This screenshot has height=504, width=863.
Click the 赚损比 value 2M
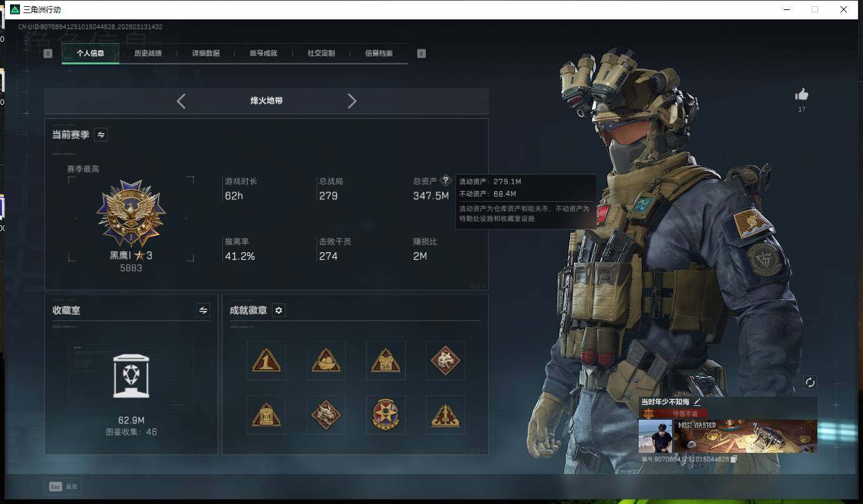(420, 256)
